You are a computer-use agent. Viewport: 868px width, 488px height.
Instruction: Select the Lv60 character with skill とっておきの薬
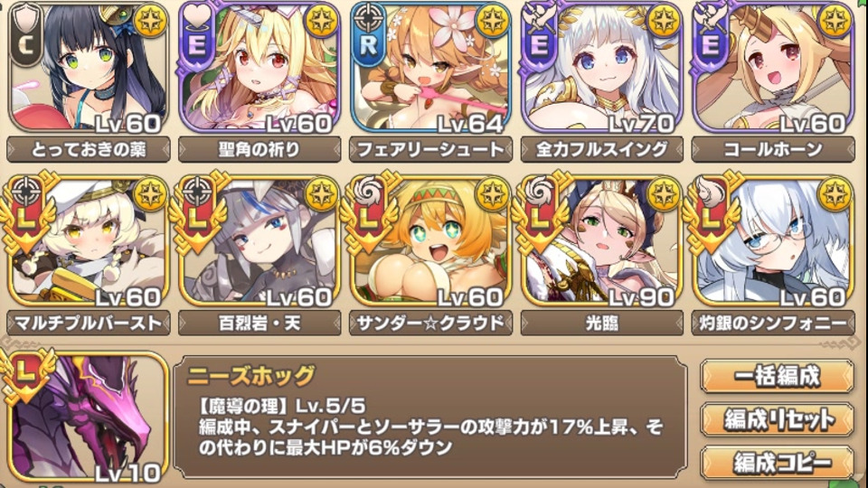coord(89,68)
